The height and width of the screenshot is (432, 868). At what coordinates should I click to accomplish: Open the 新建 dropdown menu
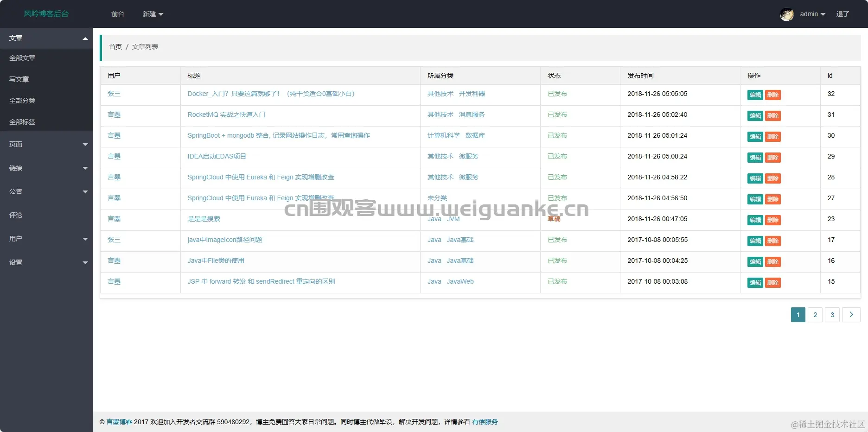tap(153, 14)
